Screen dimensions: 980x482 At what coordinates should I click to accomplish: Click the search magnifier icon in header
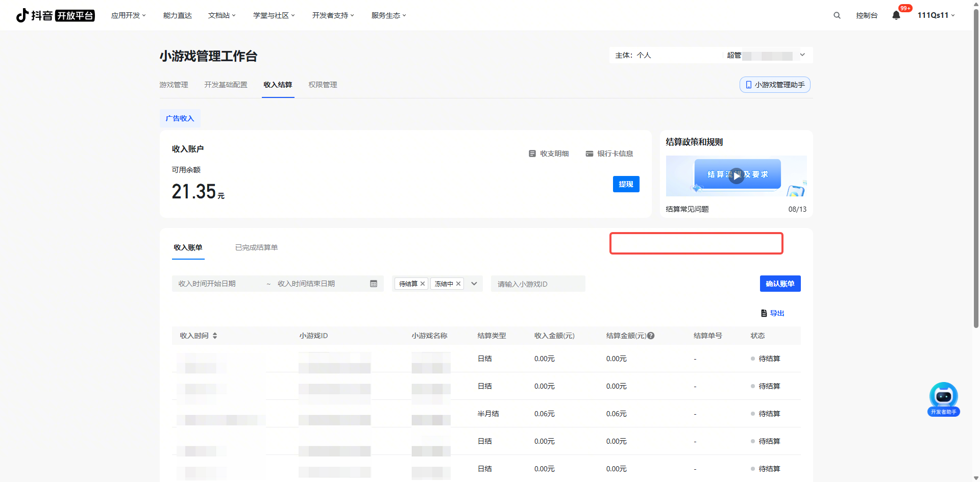[x=837, y=15]
